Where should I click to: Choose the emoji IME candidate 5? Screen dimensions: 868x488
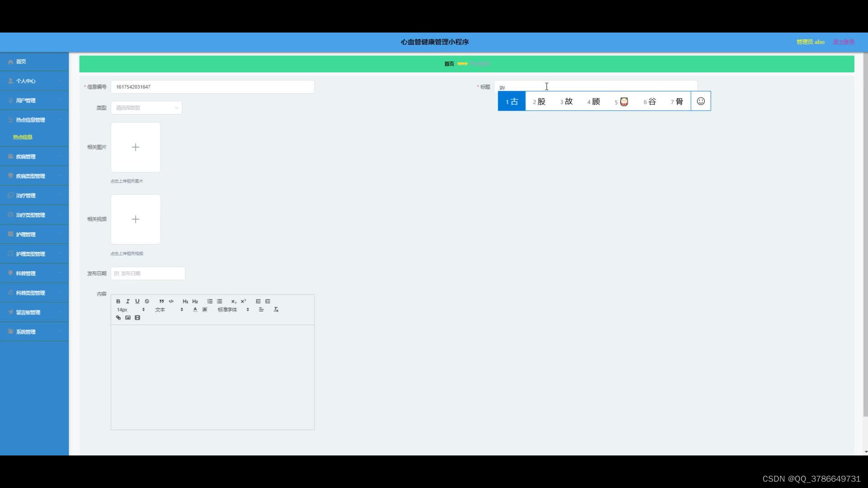[x=622, y=101]
